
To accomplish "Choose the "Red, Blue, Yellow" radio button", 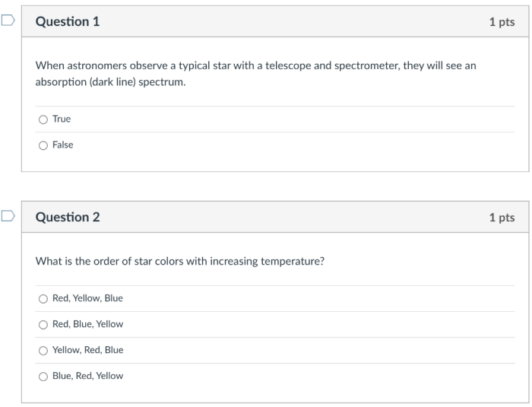I will [43, 324].
